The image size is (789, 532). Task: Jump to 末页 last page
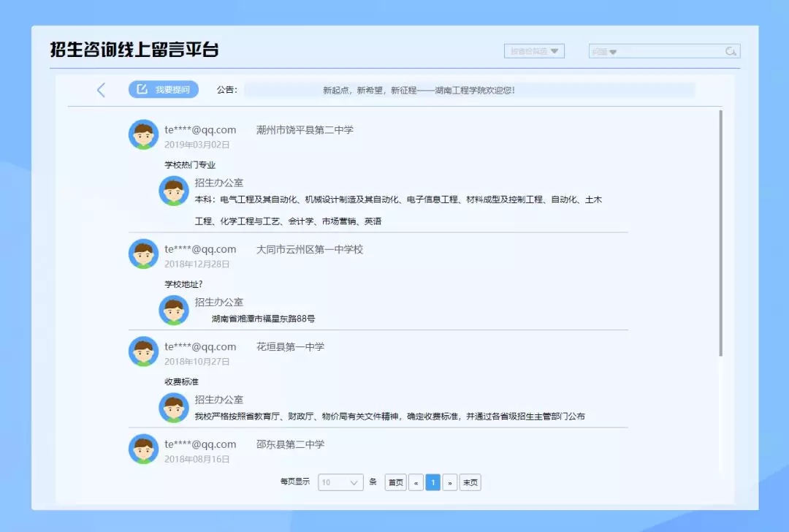(x=470, y=482)
